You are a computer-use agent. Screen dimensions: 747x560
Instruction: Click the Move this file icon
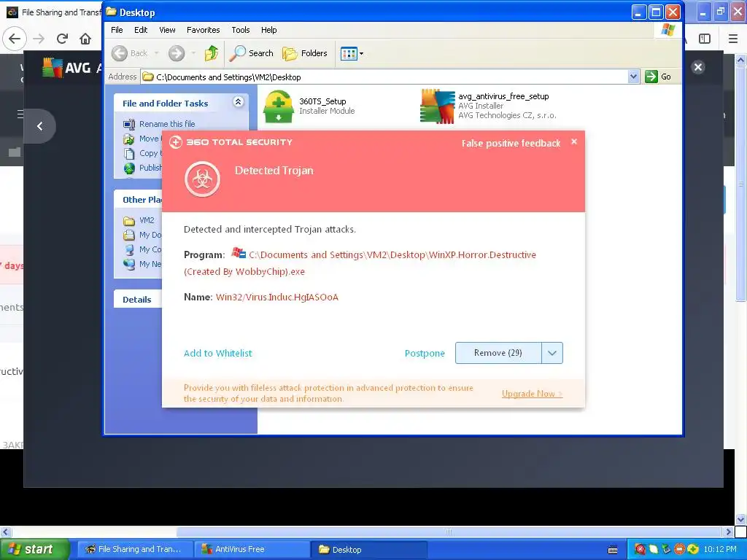[129, 139]
